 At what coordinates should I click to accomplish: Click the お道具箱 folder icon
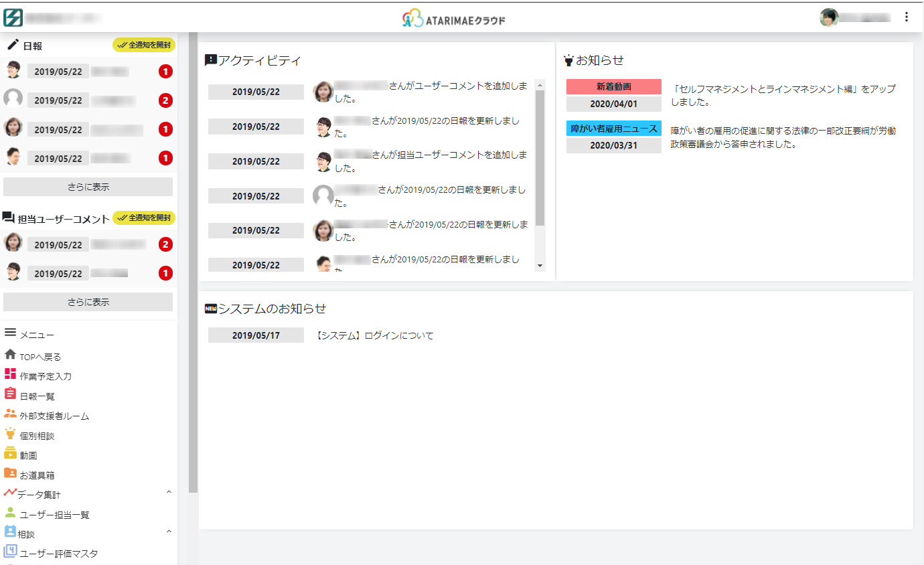[10, 473]
